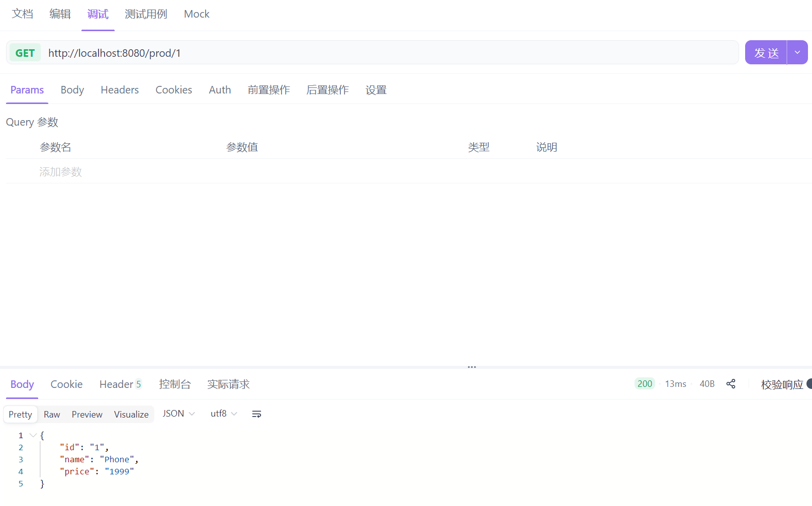Image resolution: width=812 pixels, height=506 pixels.
Task: Click the "id": "1" line
Action: [x=84, y=447]
